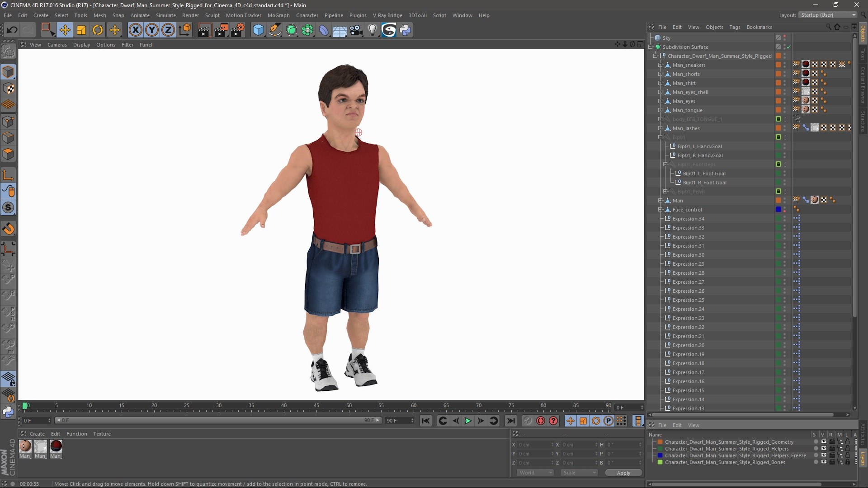
Task: Select the skin material swatch
Action: point(25,446)
